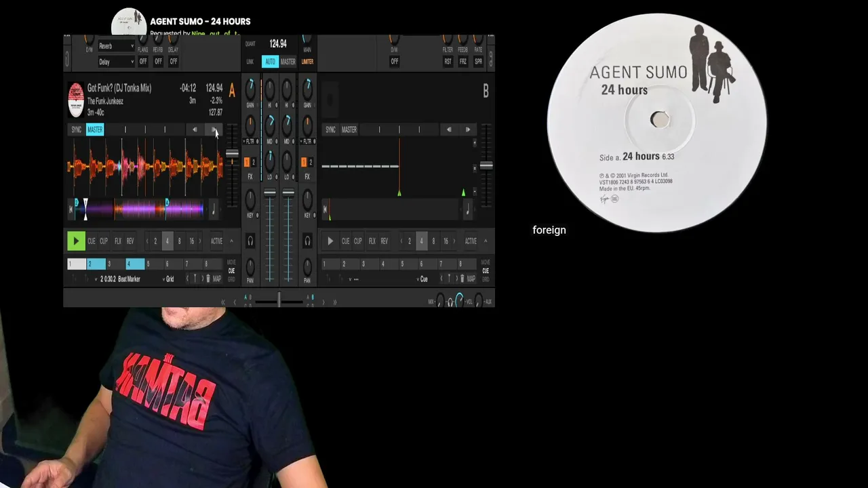The height and width of the screenshot is (488, 868).
Task: Click the CUE button on deck A
Action: (x=92, y=241)
